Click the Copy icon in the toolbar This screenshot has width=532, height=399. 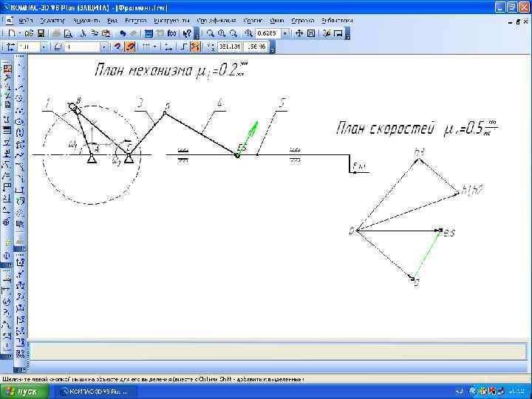[x=95, y=33]
